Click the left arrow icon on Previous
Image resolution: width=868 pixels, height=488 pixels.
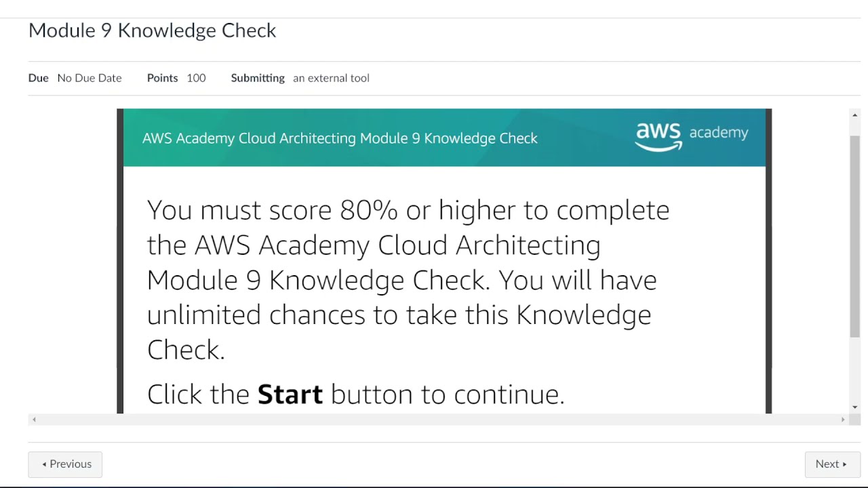click(x=44, y=464)
